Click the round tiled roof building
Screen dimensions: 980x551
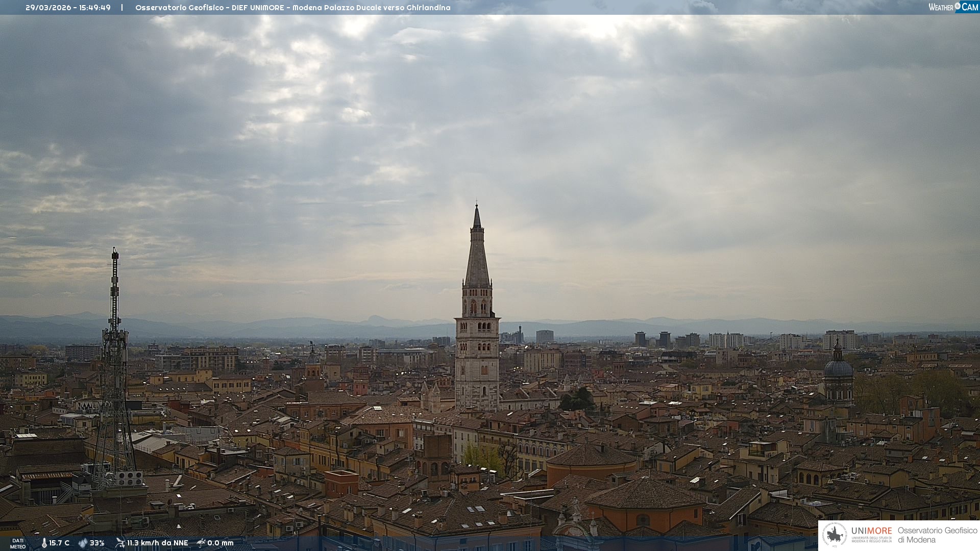pos(592,457)
